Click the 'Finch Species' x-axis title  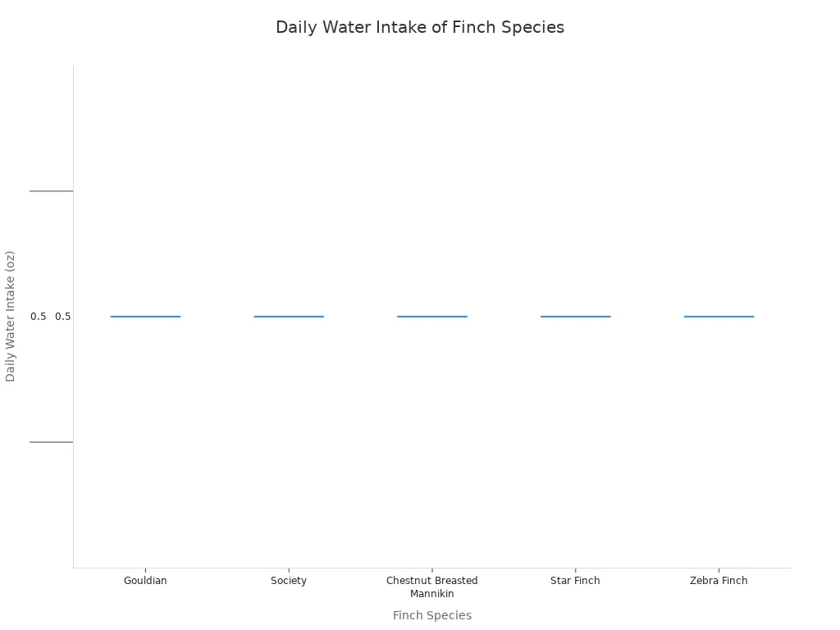[431, 615]
